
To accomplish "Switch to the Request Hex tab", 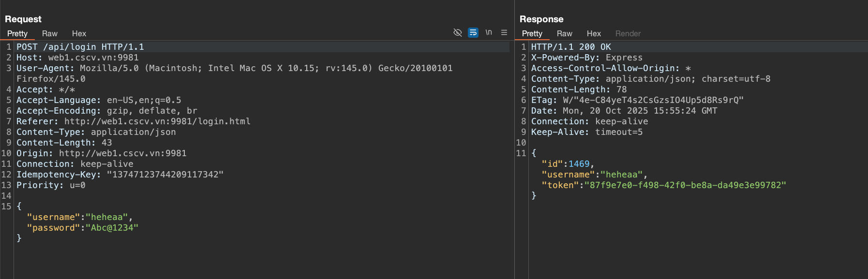I will [x=79, y=33].
